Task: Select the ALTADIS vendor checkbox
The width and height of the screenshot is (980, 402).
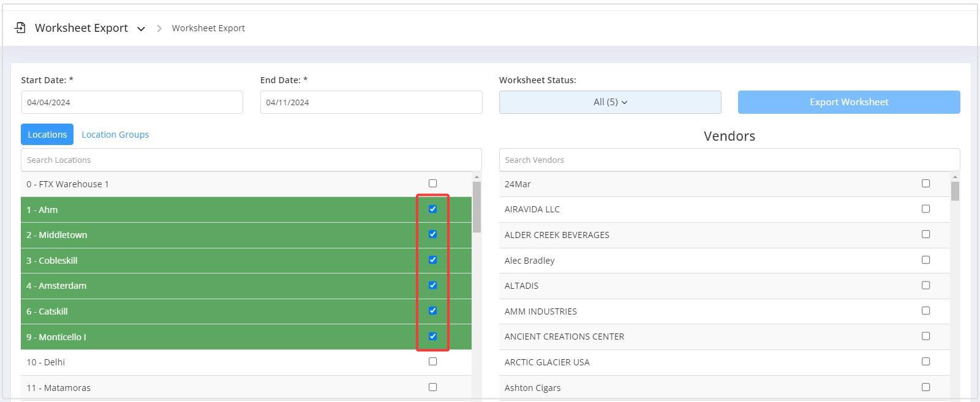Action: point(925,285)
